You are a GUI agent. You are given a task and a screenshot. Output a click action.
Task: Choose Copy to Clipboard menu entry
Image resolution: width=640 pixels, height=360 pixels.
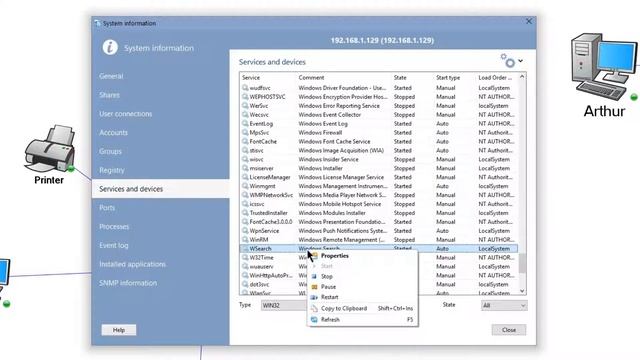pos(362,309)
